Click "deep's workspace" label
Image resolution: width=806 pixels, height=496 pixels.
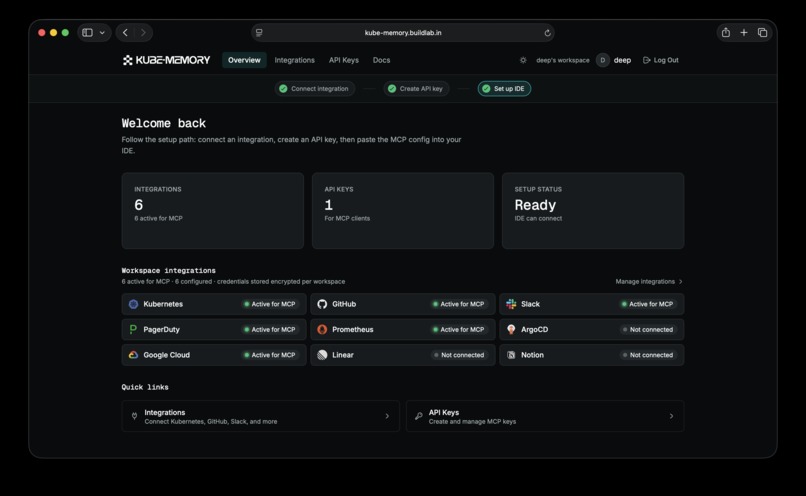(563, 60)
